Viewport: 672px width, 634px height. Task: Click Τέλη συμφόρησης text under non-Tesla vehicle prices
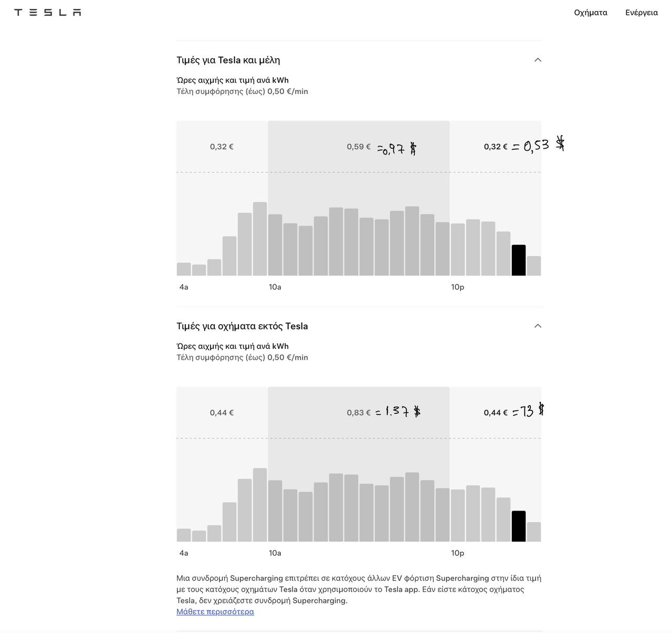[242, 358]
